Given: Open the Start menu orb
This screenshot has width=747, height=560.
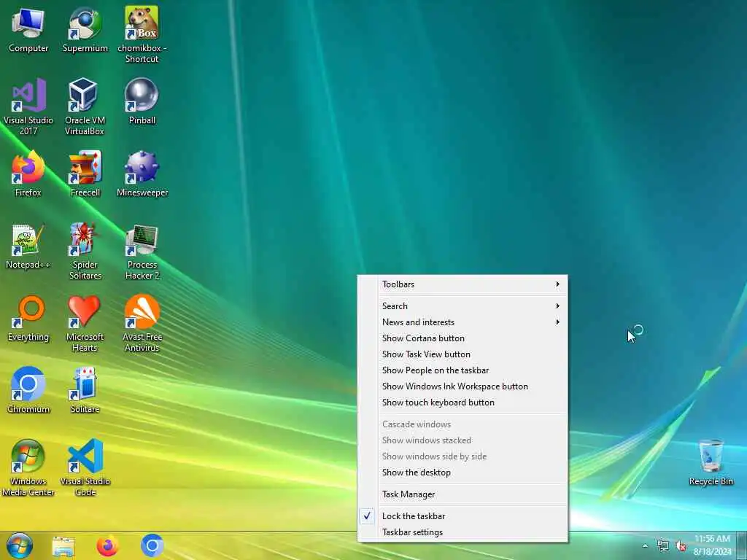Looking at the screenshot, I should pyautogui.click(x=20, y=545).
